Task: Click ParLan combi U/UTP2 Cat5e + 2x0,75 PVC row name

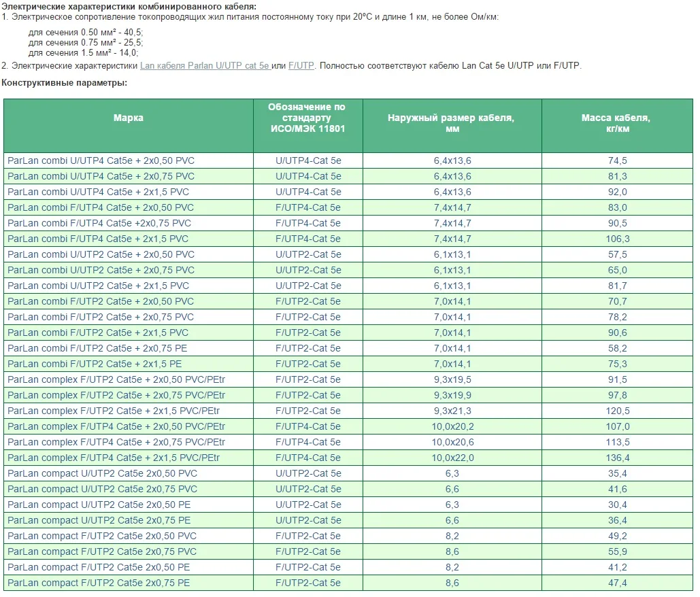Action: (101, 270)
